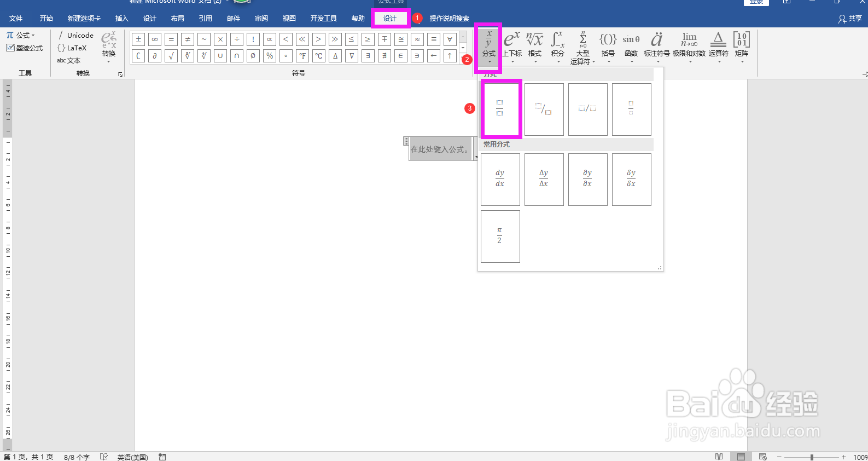Viewport: 868px width, 461px height.
Task: Switch to the 视图 ribbon tab
Action: coord(289,19)
